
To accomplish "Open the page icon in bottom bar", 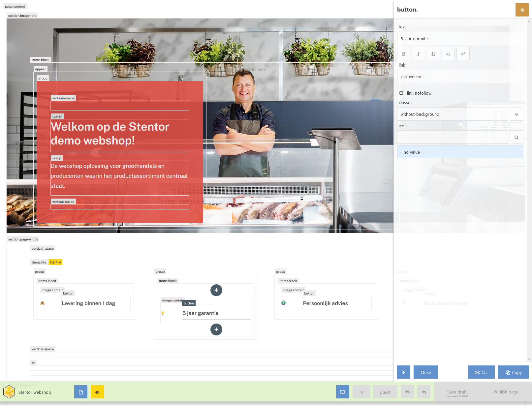I will 81,392.
